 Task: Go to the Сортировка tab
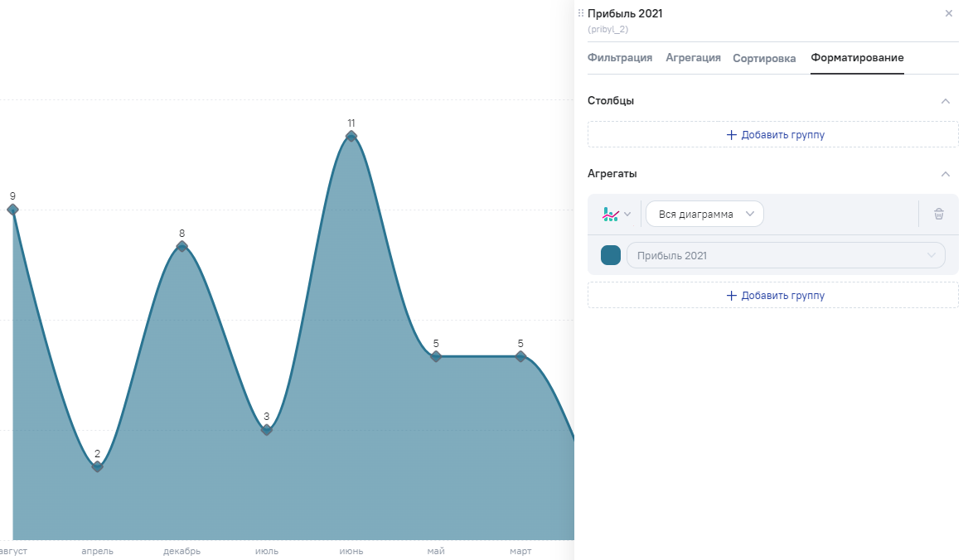pos(764,59)
